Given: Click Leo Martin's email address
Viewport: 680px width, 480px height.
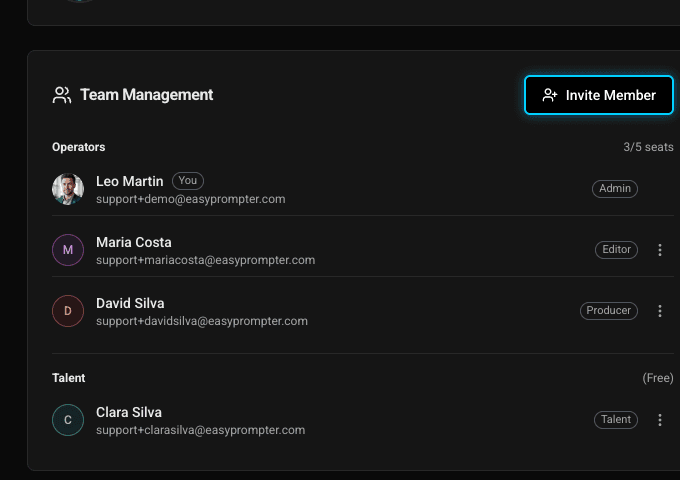Looking at the screenshot, I should 190,199.
